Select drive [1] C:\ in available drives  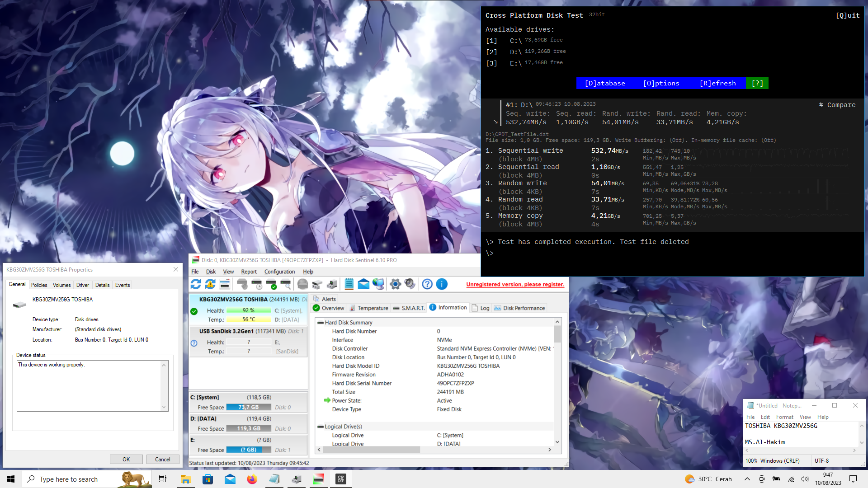(x=524, y=41)
